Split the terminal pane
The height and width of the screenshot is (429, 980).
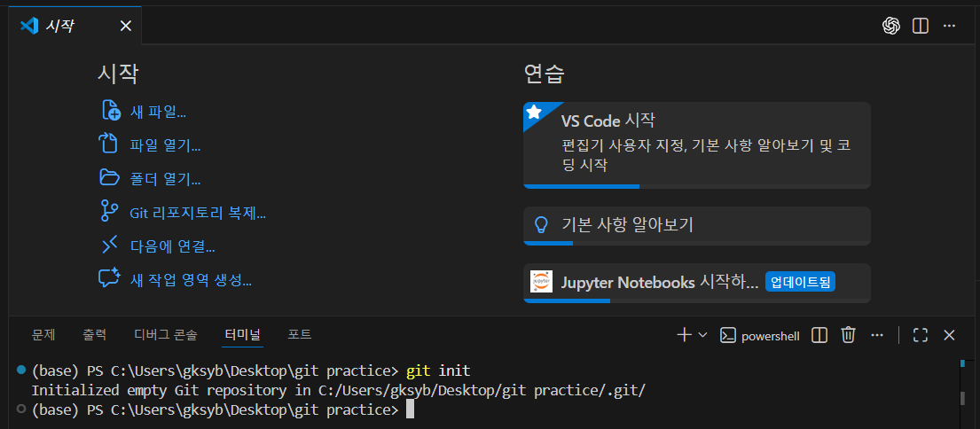[x=819, y=335]
